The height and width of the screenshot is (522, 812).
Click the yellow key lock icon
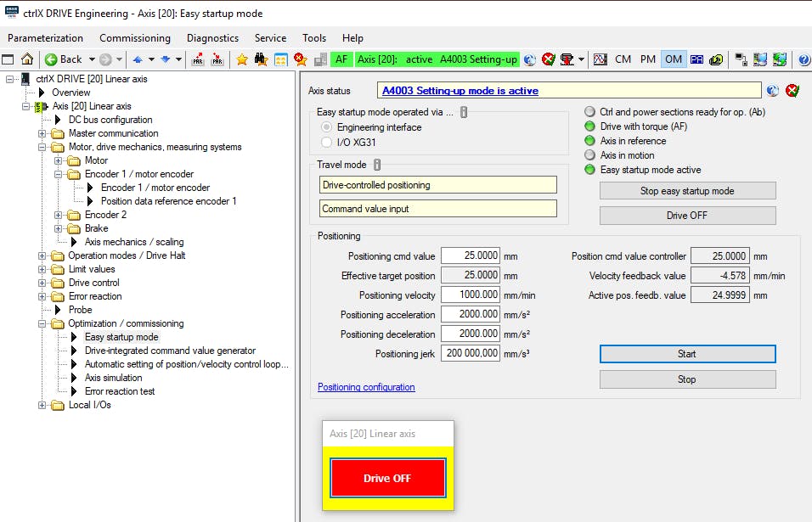pos(716,59)
